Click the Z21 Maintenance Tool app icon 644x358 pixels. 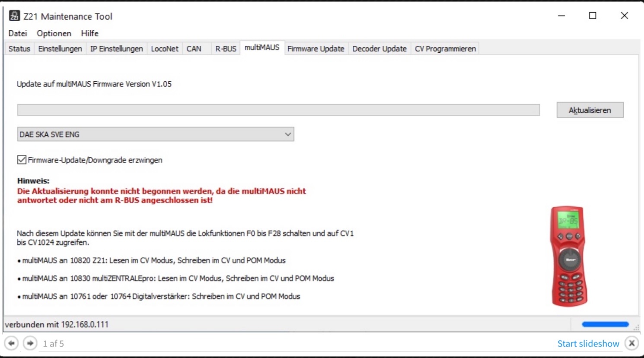[x=14, y=16]
